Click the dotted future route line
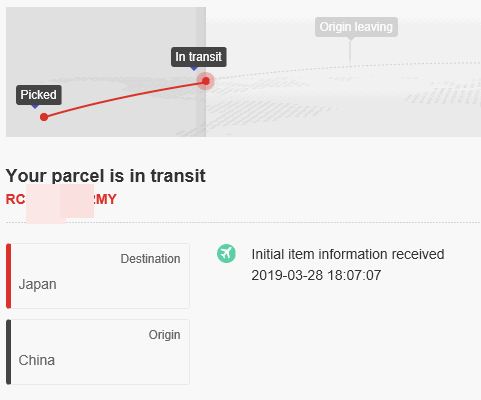The height and width of the screenshot is (400, 481). point(347,66)
